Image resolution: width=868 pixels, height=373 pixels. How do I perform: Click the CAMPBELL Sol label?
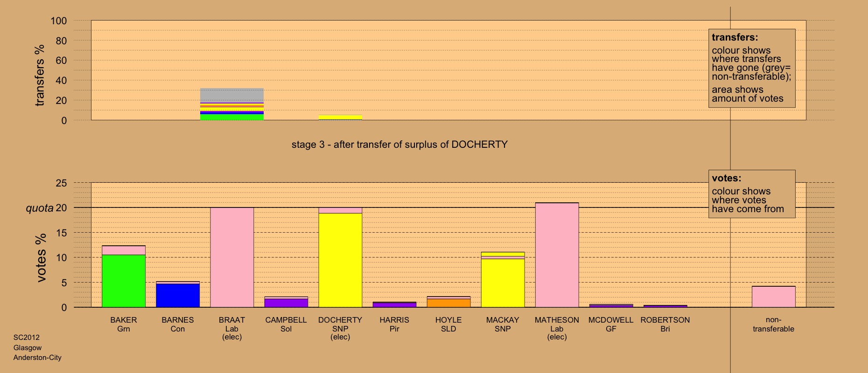[286, 324]
